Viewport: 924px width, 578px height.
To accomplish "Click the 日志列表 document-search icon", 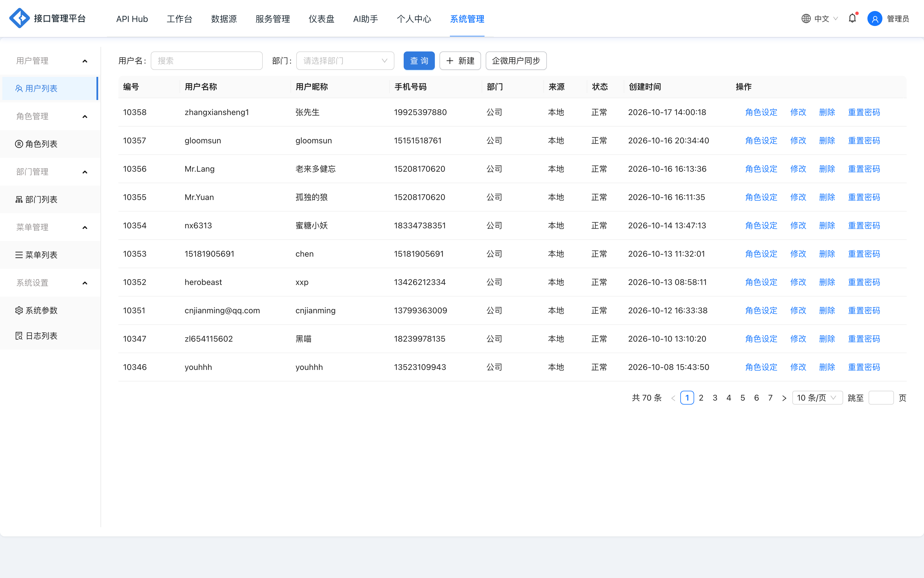I will click(x=19, y=336).
